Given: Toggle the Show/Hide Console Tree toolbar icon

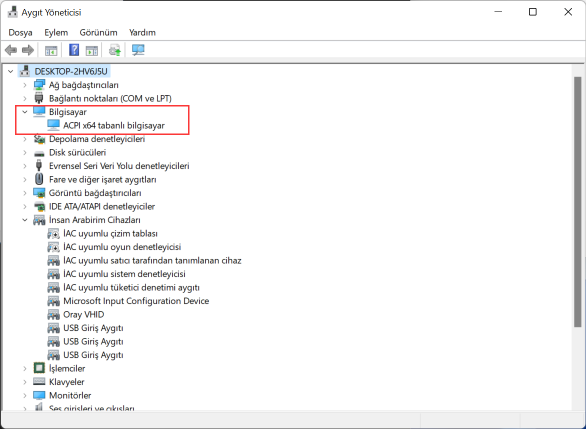Looking at the screenshot, I should click(x=51, y=50).
